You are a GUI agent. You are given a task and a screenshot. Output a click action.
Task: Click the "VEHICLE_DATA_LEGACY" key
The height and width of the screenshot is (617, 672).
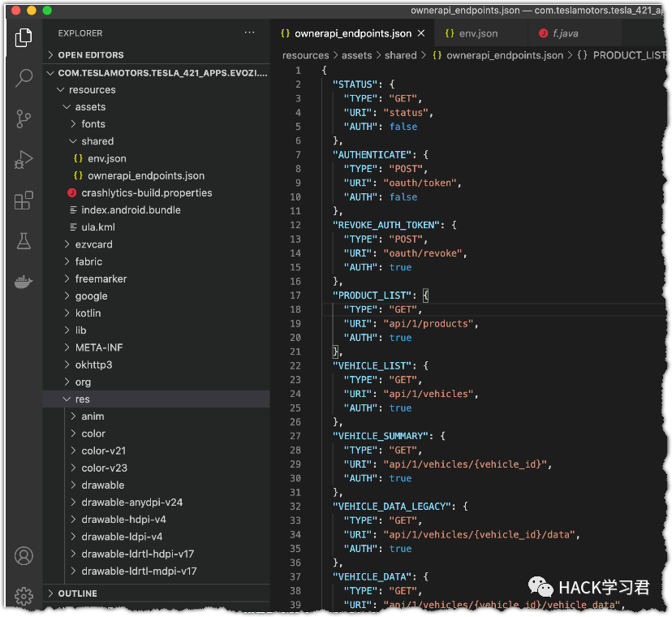pos(392,506)
